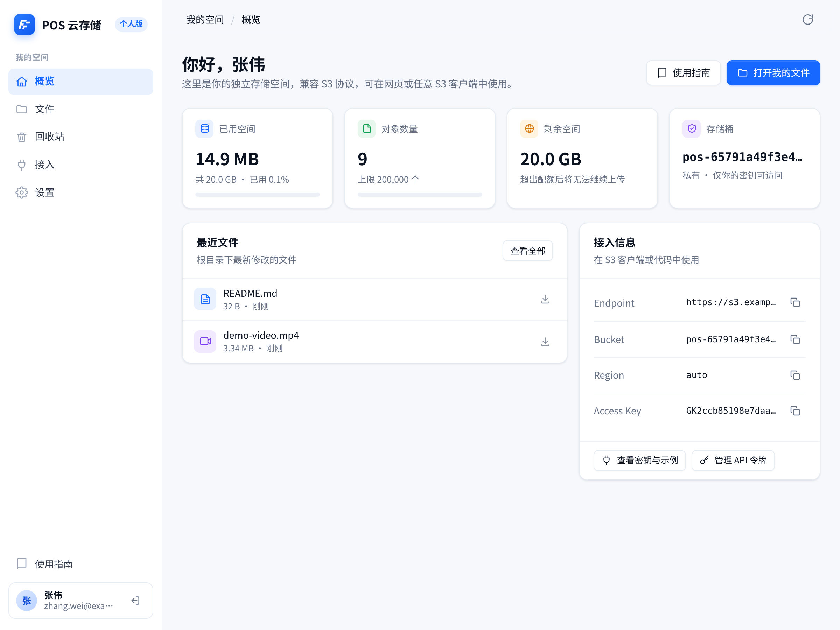The height and width of the screenshot is (630, 840).
Task: Download the README.md file
Action: [545, 299]
